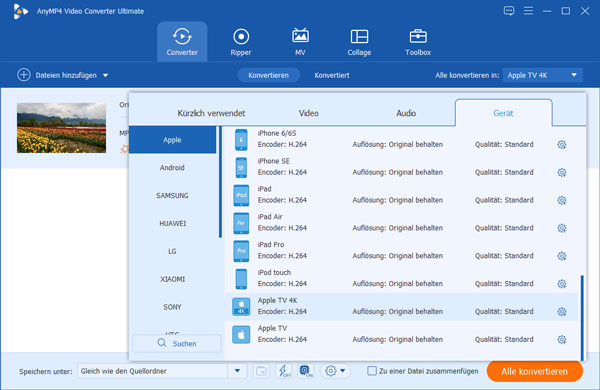Open settings gear for iPad
Image resolution: width=600 pixels, height=390 pixels.
[561, 201]
